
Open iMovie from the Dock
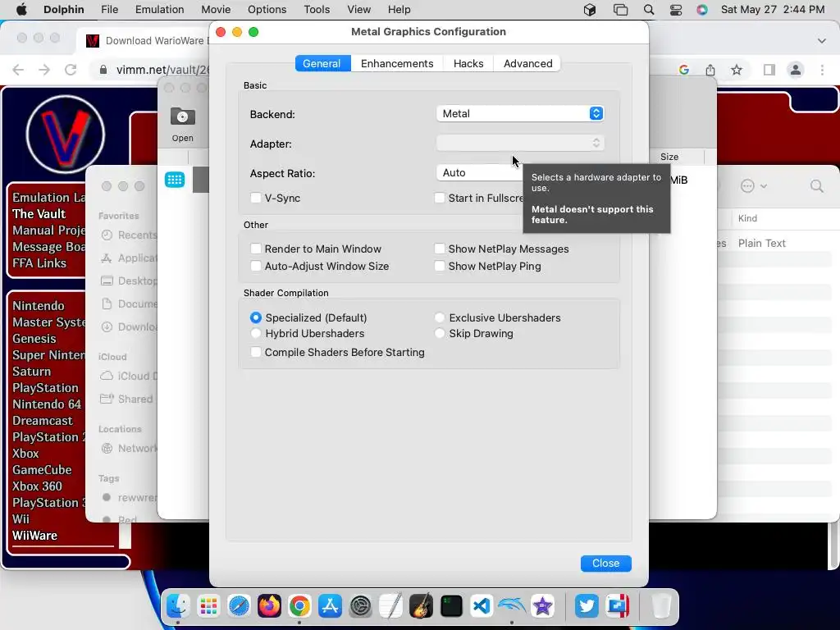542,606
